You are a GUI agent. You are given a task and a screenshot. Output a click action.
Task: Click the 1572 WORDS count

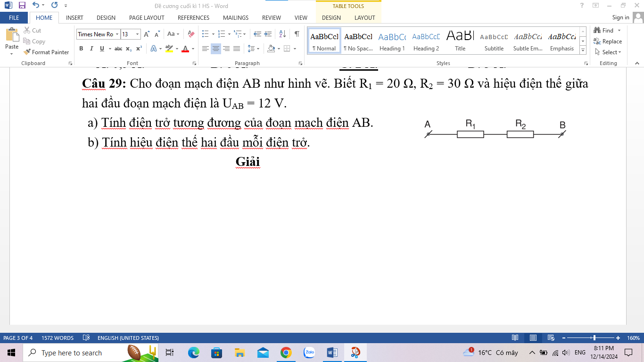58,338
